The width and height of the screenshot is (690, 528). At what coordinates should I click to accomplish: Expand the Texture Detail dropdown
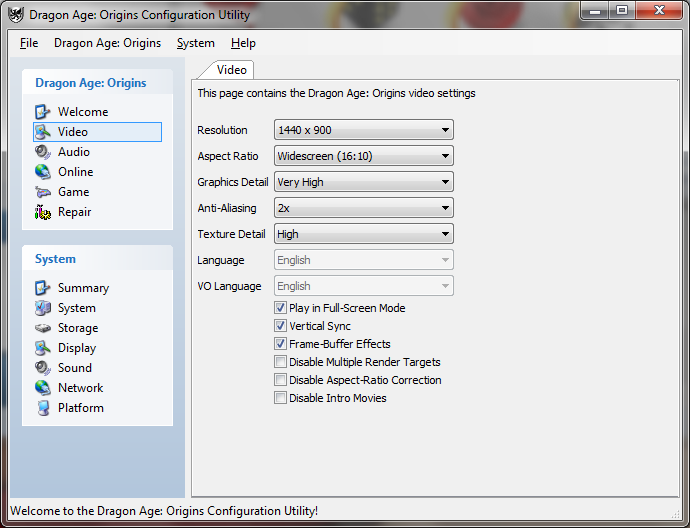pos(363,234)
